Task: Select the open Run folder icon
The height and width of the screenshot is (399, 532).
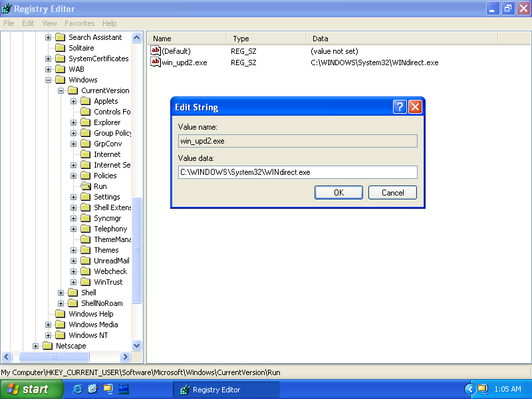Action: 86,186
